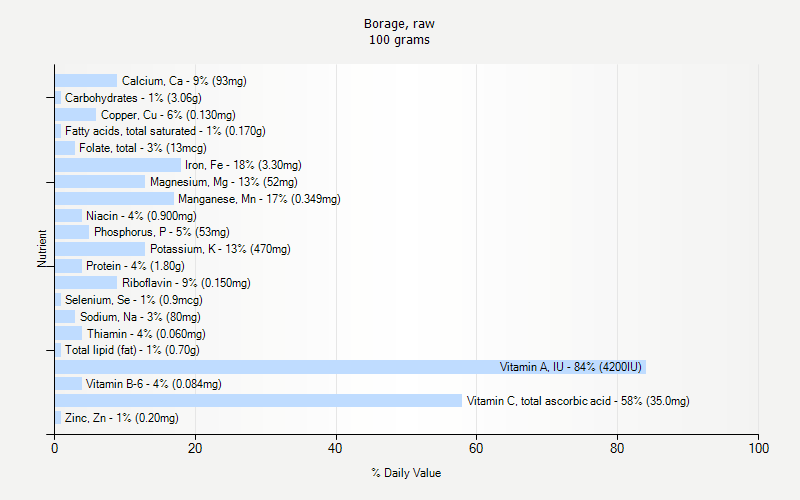
Task: Click the '% Daily Value' axis title
Action: [406, 473]
